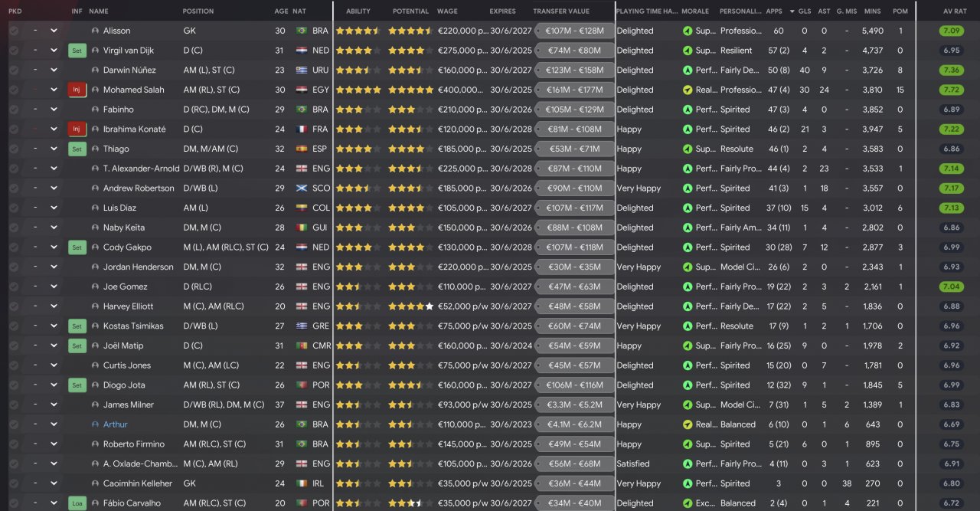This screenshot has width=980, height=511.
Task: Check the picked circle for Diogo Jota
Action: [x=14, y=385]
